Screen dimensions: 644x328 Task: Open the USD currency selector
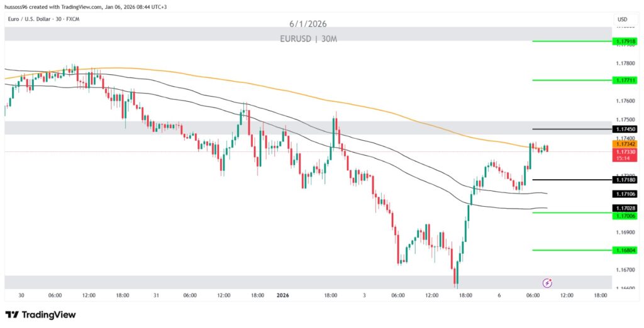(622, 19)
